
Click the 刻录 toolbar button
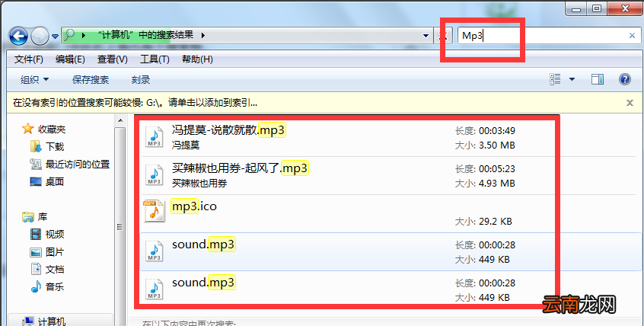tap(141, 79)
